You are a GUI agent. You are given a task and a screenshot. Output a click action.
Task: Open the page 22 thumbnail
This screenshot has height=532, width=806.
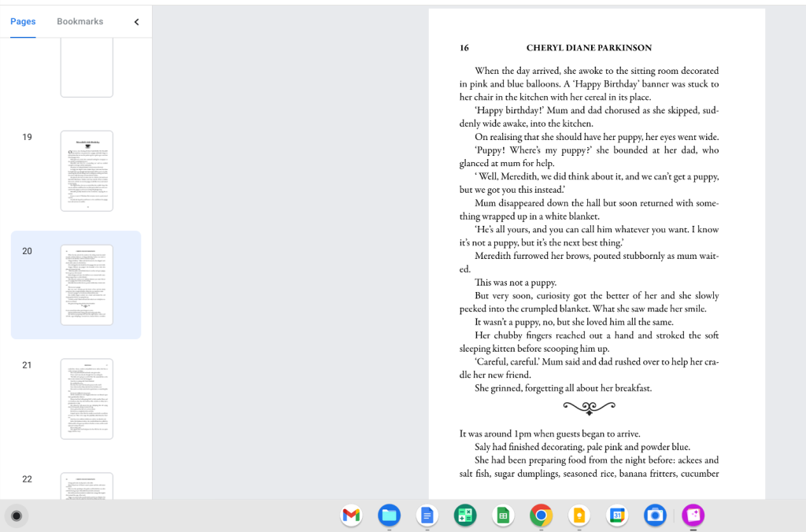tap(87, 486)
